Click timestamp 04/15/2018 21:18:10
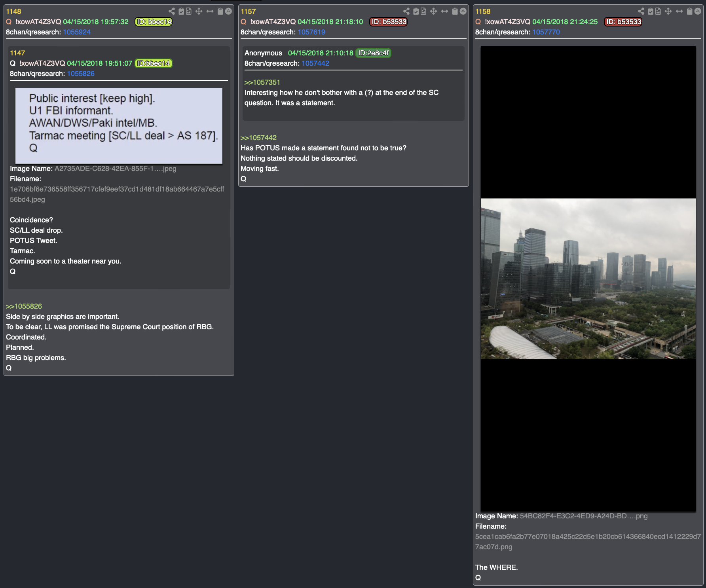Viewport: 706px width, 588px height. pyautogui.click(x=330, y=22)
